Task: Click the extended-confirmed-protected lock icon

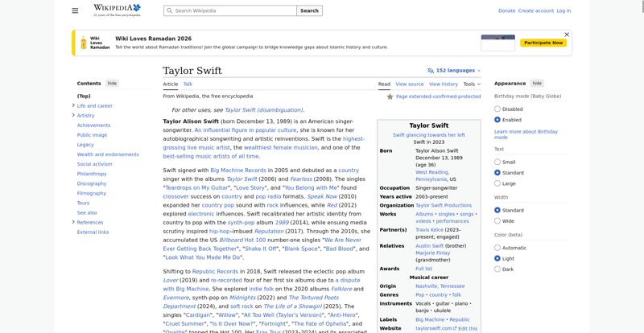Action: coord(390,97)
